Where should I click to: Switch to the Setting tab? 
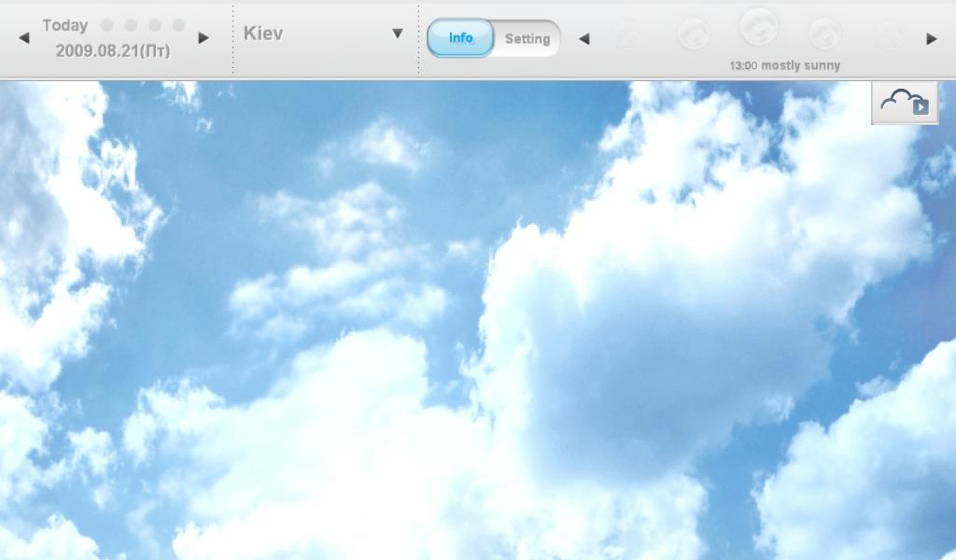click(527, 39)
